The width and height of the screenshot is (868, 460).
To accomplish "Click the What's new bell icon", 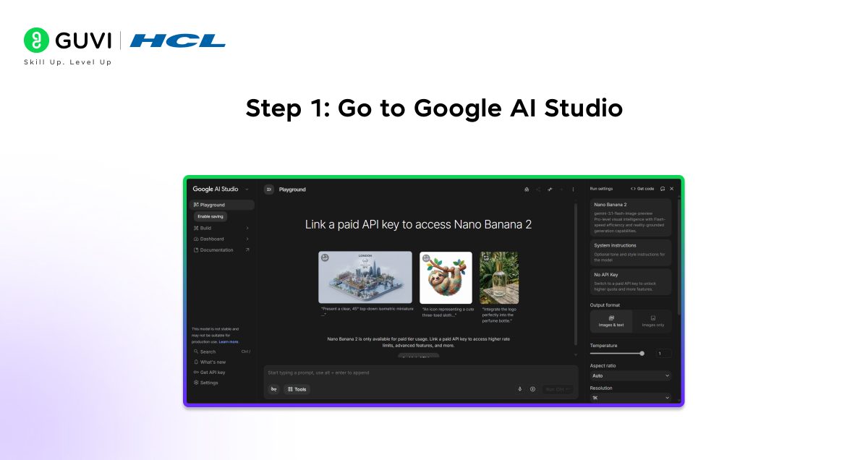I will point(196,362).
